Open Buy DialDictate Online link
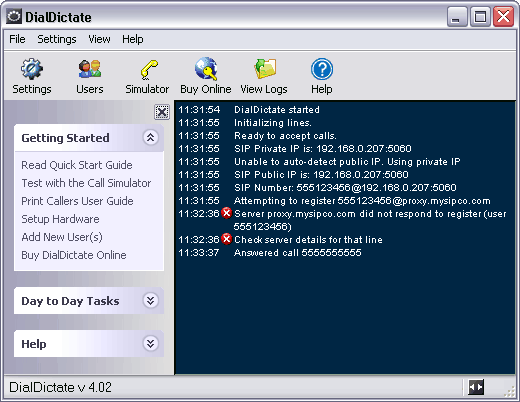 74,255
